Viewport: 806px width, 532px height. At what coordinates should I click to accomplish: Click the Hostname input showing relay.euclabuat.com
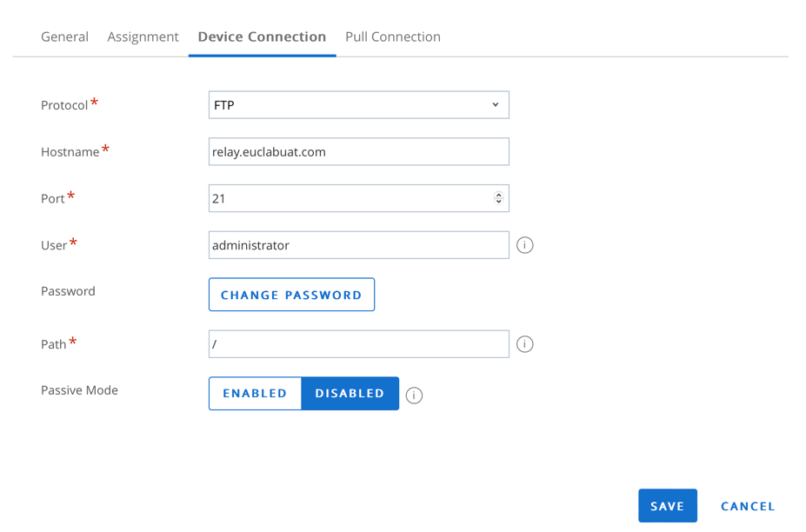pos(358,151)
